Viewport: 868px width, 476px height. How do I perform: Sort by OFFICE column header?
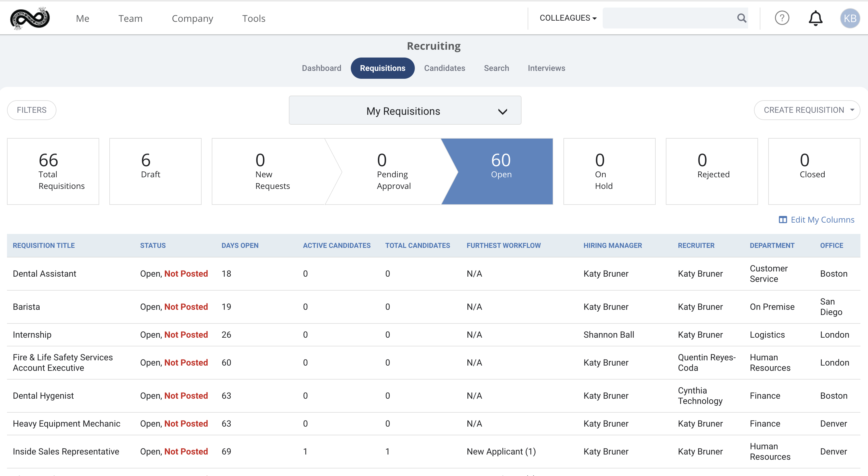(832, 245)
